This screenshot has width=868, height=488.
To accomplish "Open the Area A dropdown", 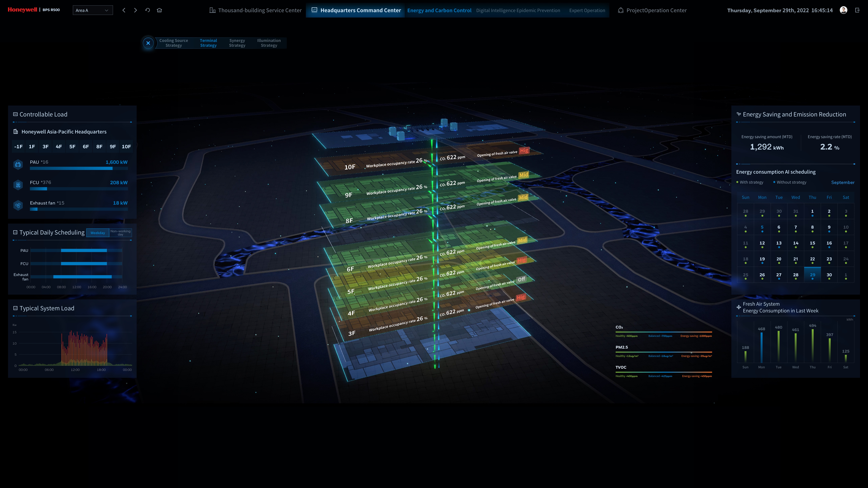I will [93, 10].
